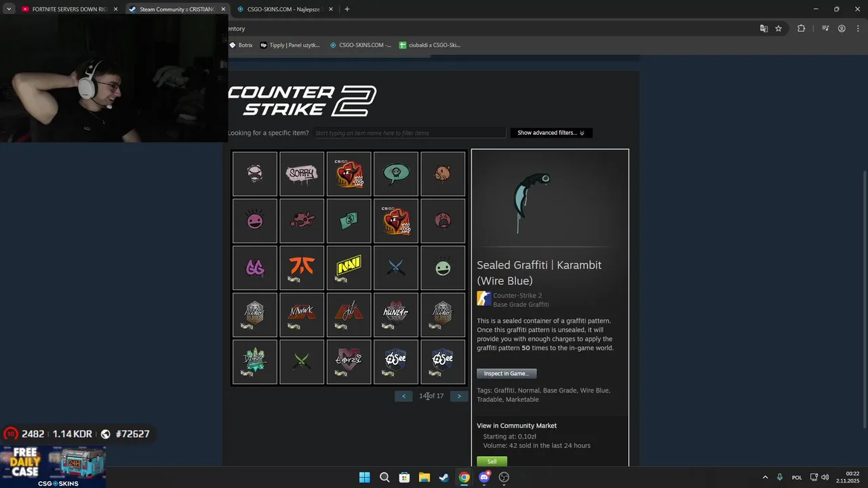Click the POL language indicator
The image size is (868, 488).
click(797, 477)
